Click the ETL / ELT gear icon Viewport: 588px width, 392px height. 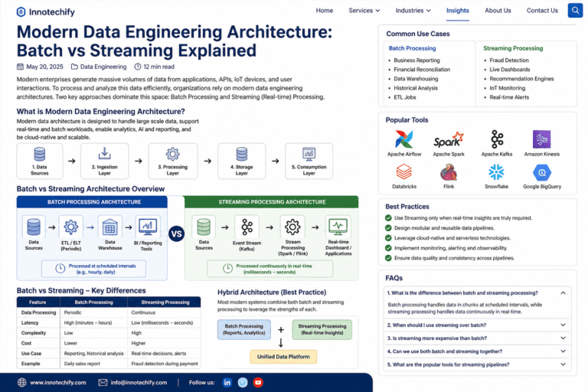click(x=71, y=227)
